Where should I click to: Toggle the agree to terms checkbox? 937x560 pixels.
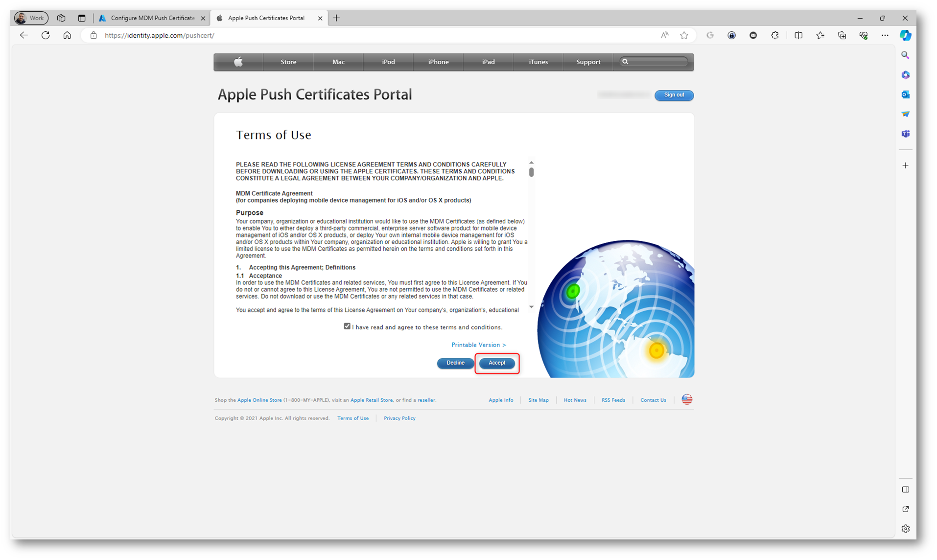pos(347,327)
